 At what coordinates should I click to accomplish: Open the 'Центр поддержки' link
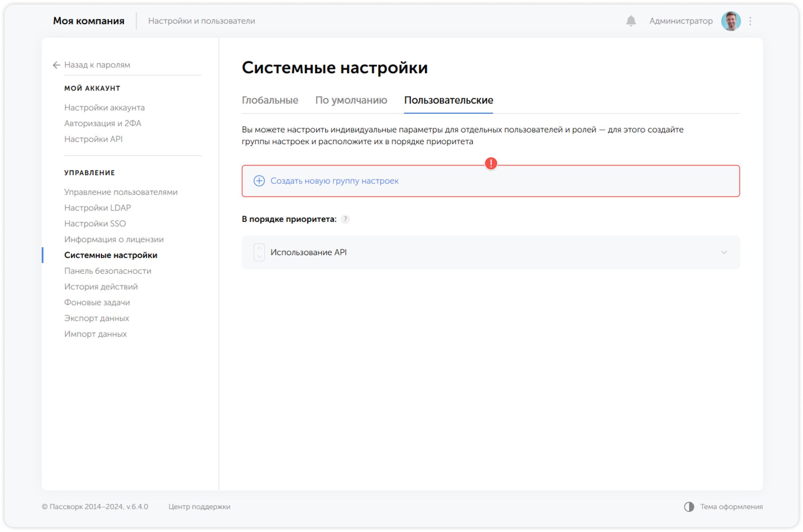pyautogui.click(x=200, y=507)
